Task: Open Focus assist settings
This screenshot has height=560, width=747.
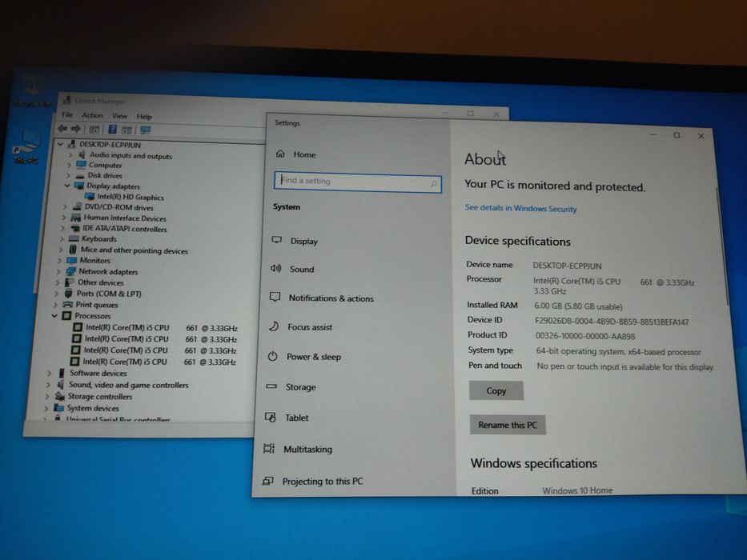Action: (x=310, y=327)
